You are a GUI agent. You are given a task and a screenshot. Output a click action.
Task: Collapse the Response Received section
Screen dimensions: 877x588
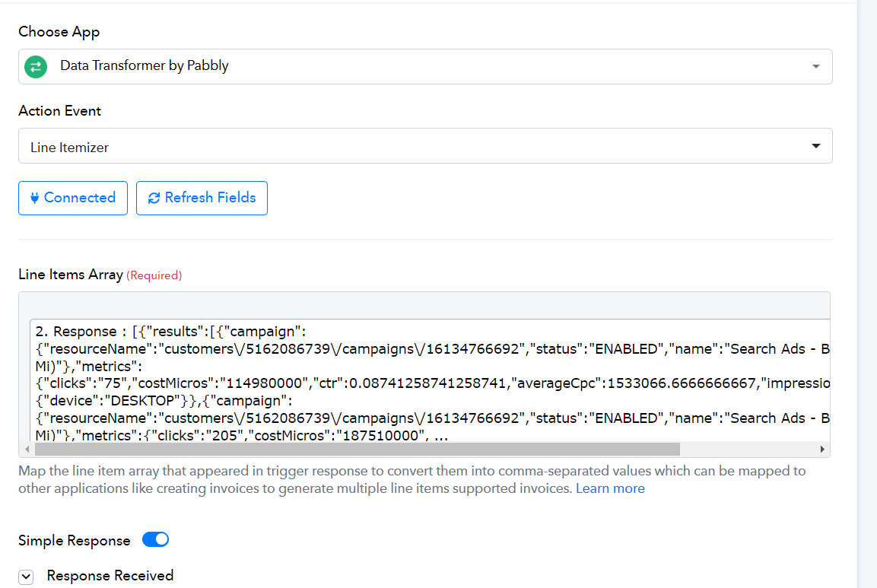(x=26, y=577)
